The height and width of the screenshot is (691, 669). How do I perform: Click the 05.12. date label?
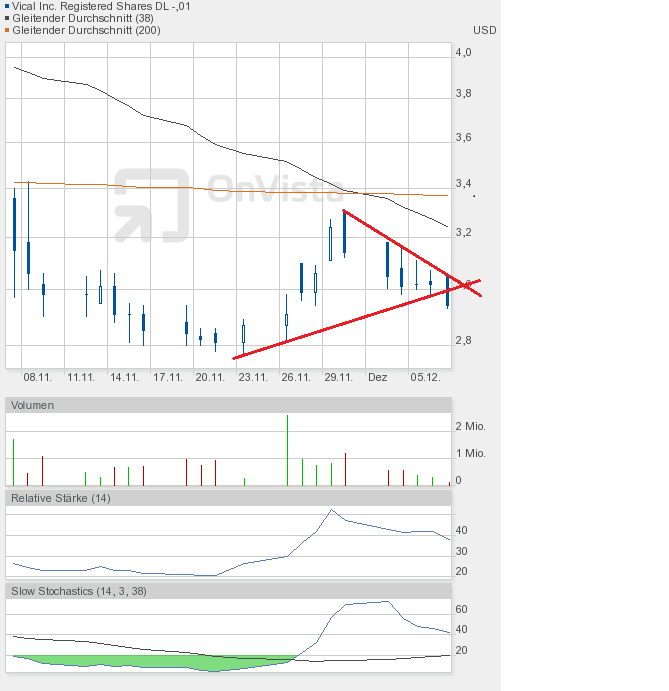point(425,377)
